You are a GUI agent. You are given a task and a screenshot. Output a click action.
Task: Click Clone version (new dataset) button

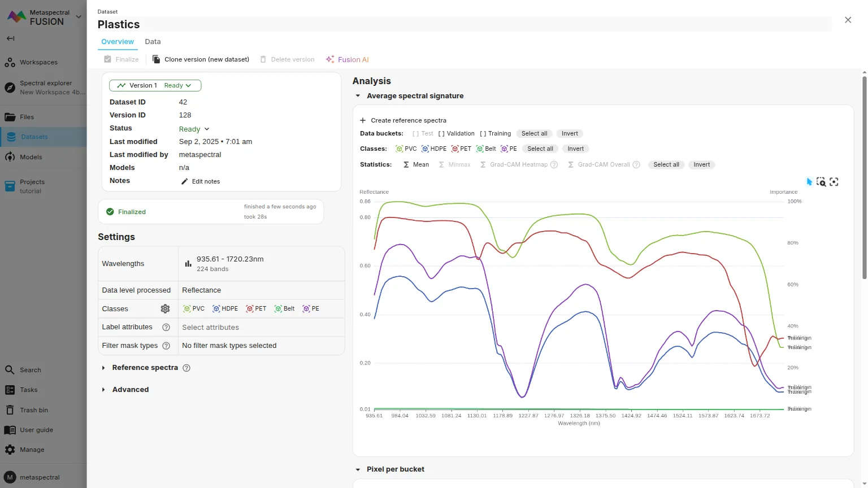point(201,59)
